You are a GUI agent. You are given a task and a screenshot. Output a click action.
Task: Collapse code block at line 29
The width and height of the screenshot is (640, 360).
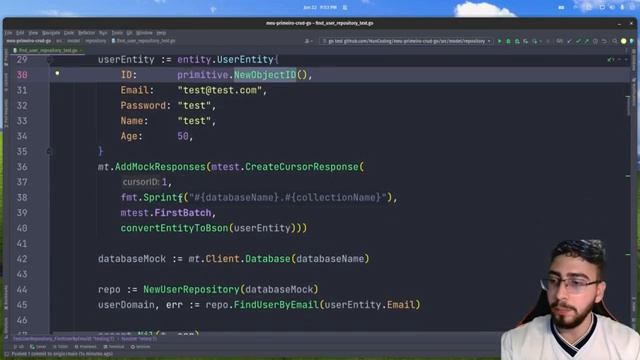tap(49, 60)
